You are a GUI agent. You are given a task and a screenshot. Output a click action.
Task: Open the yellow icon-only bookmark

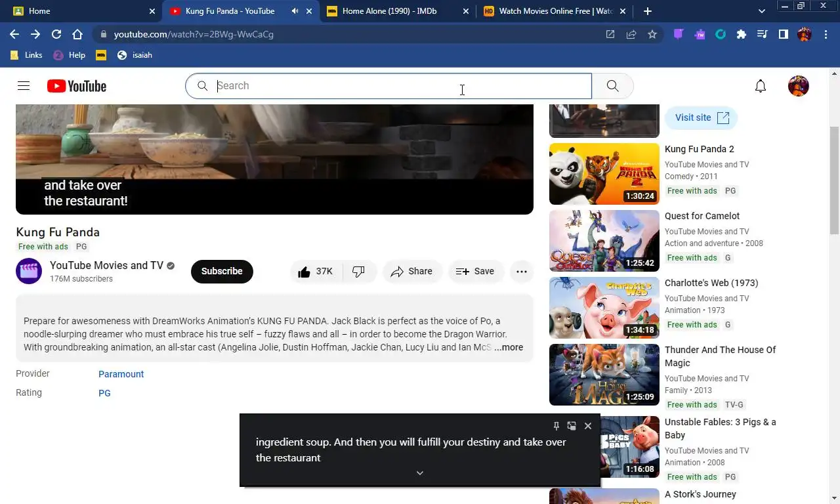(x=101, y=55)
